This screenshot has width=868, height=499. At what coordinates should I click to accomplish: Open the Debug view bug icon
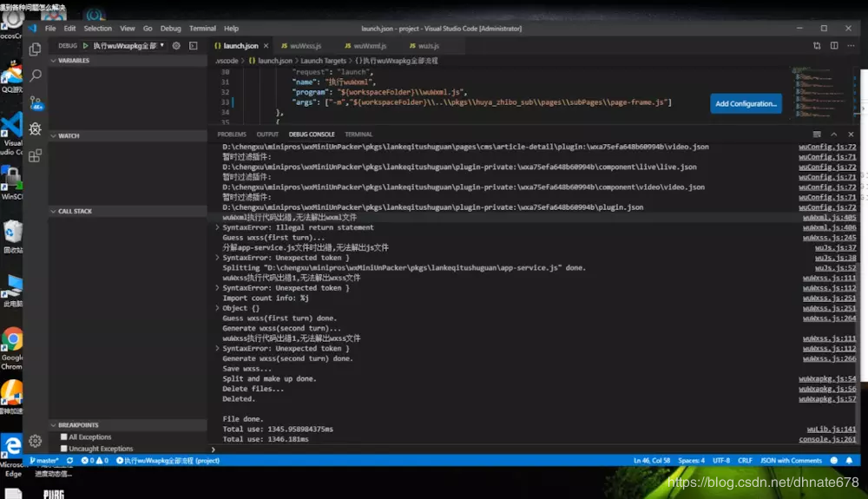pyautogui.click(x=35, y=129)
